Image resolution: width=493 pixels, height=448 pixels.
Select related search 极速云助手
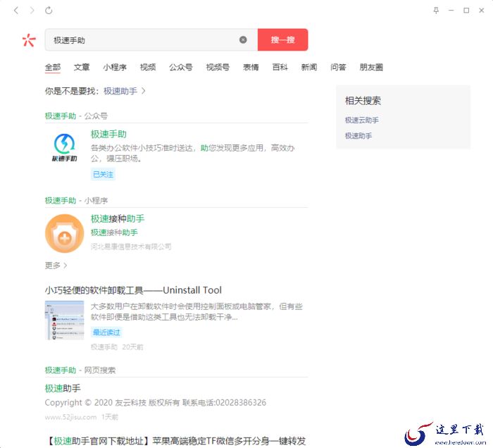coord(361,120)
